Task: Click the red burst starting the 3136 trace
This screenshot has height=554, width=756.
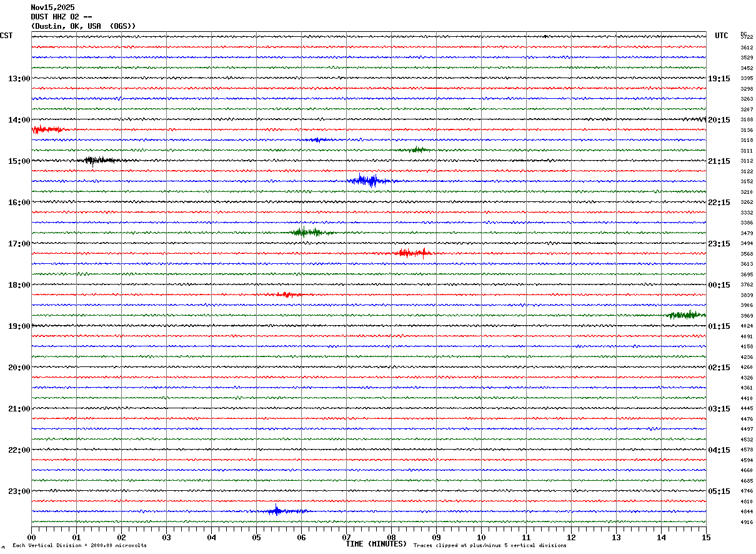Action: [47, 129]
